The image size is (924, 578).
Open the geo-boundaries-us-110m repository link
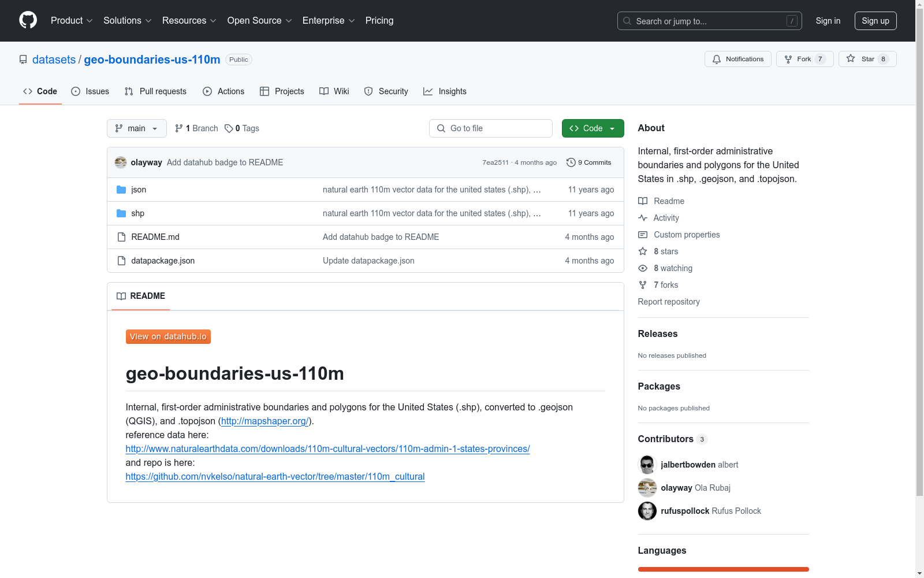coord(152,60)
